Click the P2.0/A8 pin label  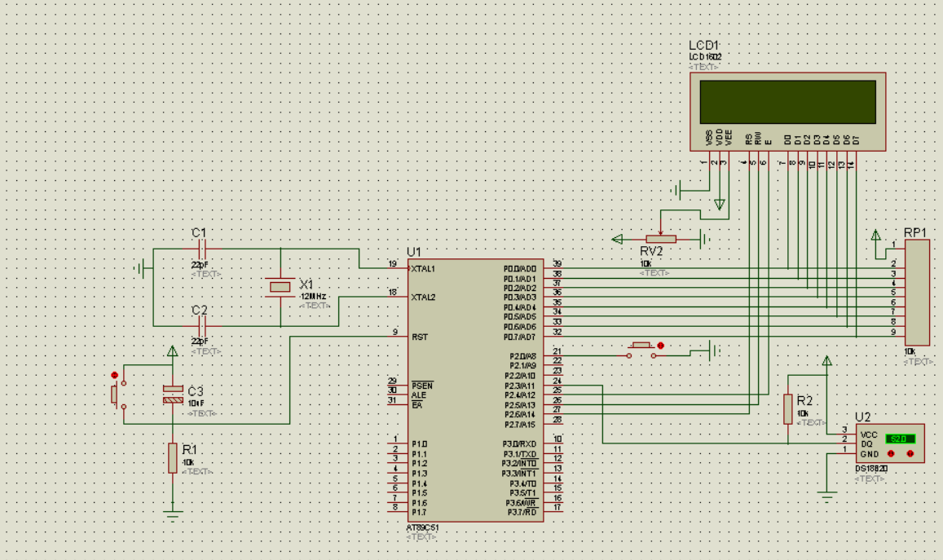click(522, 356)
